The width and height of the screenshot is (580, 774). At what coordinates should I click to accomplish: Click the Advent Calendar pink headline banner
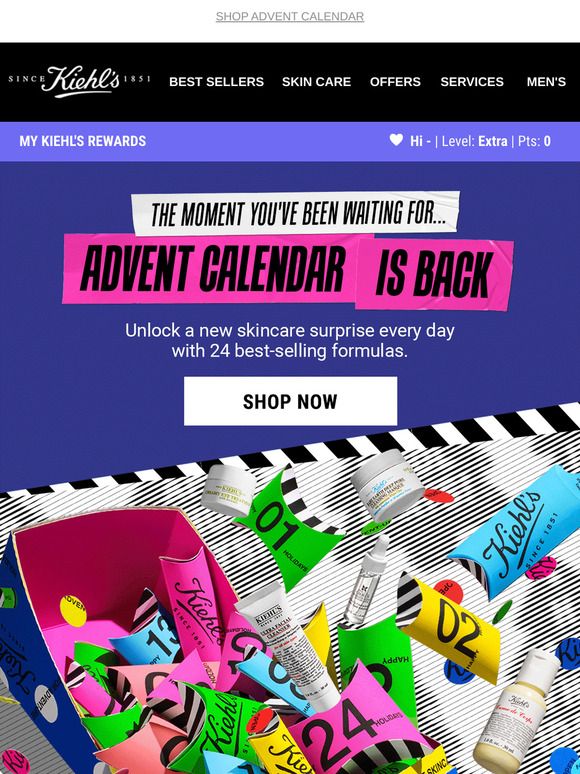[x=210, y=269]
